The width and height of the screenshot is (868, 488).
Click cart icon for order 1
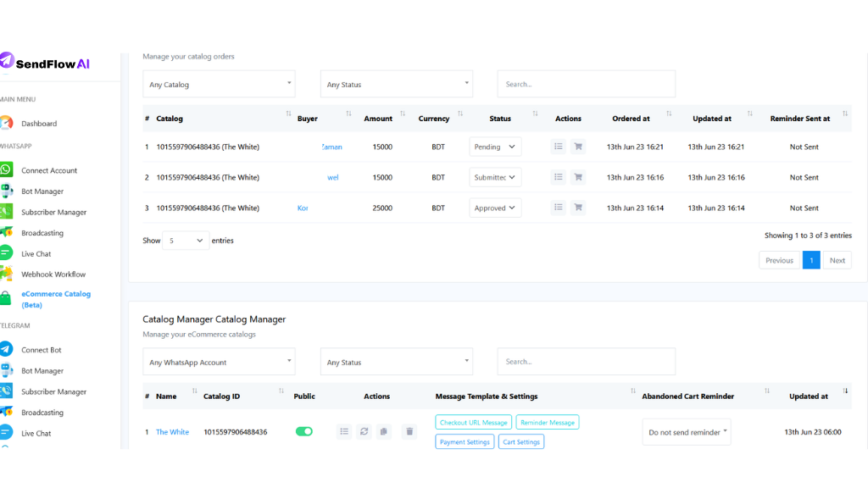tap(578, 147)
